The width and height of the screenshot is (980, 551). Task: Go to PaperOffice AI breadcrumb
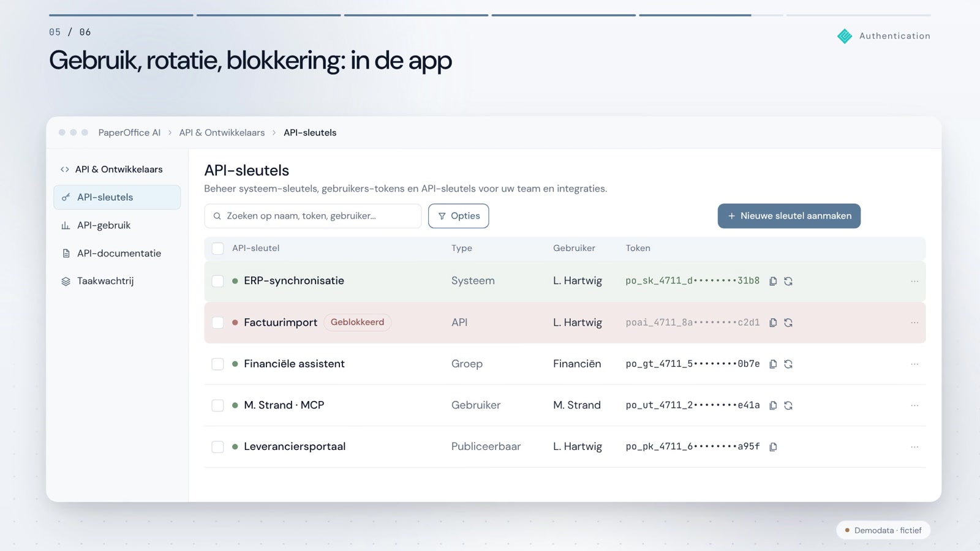click(129, 133)
